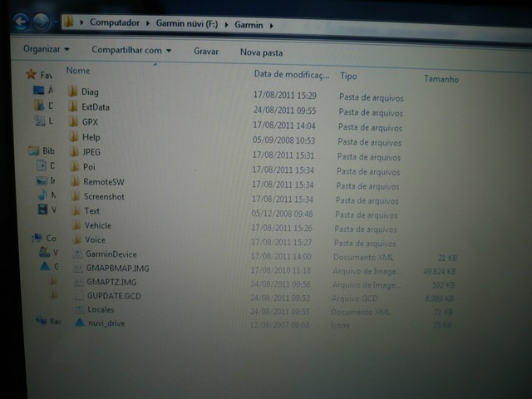532x399 pixels.
Task: Click Documento XML type for GarminDevice
Action: click(x=363, y=257)
